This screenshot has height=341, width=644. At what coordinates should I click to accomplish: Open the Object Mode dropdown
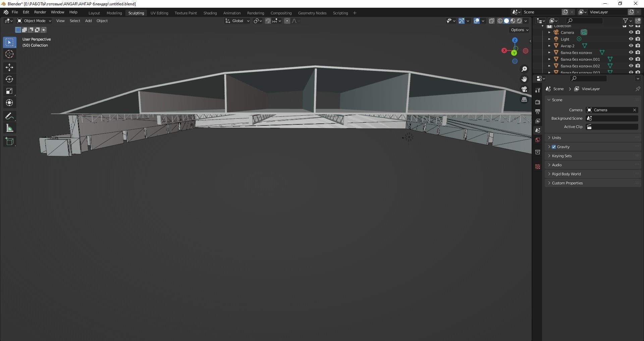34,21
